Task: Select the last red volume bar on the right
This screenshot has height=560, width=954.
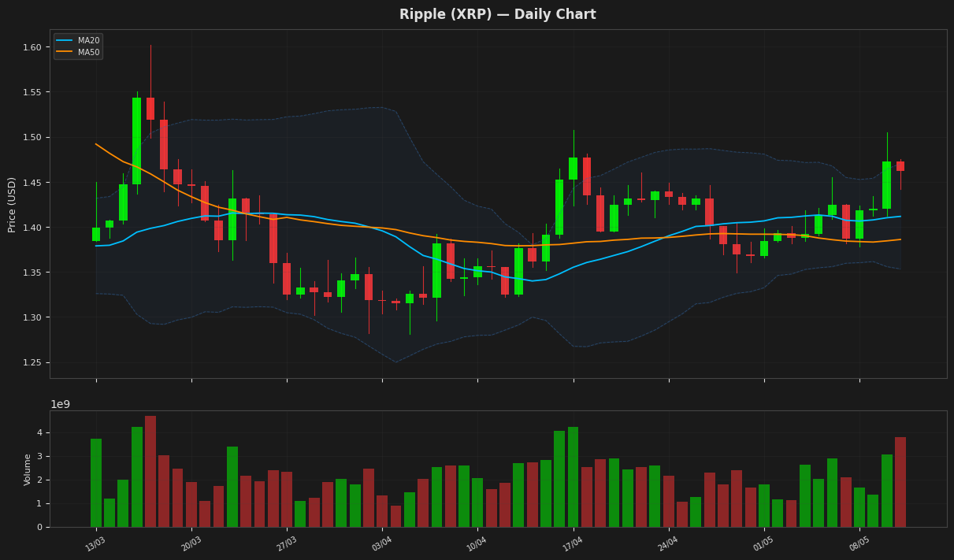Action: [900, 482]
